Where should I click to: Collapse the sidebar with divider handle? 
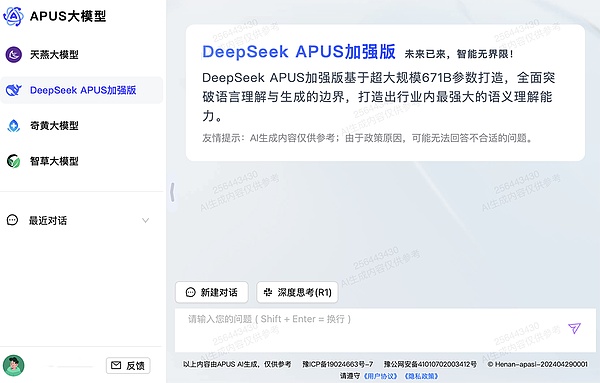[172, 192]
